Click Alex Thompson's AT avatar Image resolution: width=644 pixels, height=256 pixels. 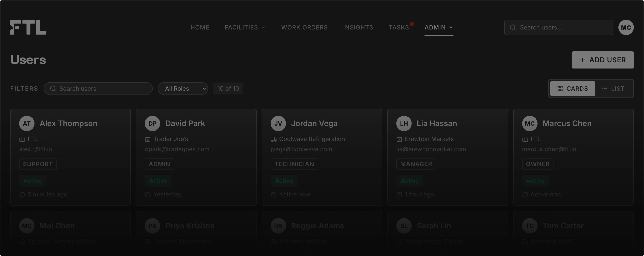(27, 123)
